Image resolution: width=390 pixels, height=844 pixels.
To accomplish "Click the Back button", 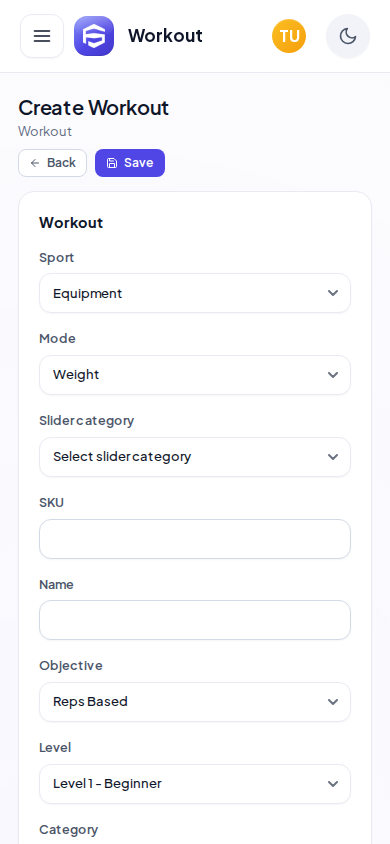I will point(53,163).
